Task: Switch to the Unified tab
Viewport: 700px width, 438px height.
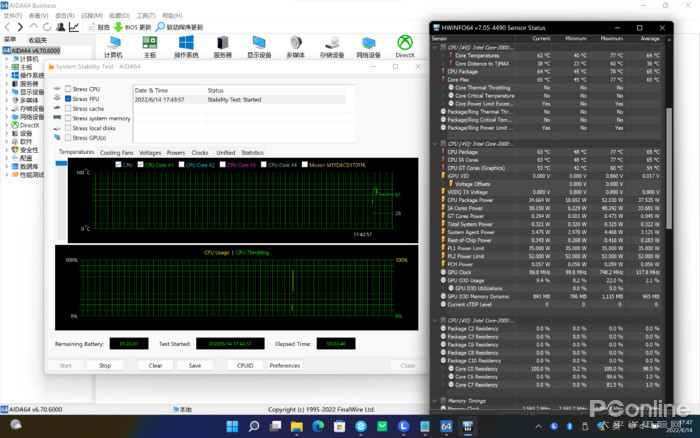Action: 226,153
